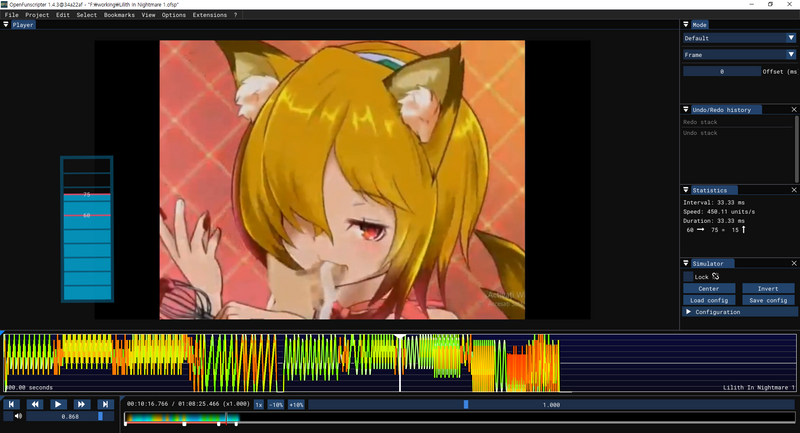Open the ? help menu
The image size is (800, 433).
[x=235, y=15]
